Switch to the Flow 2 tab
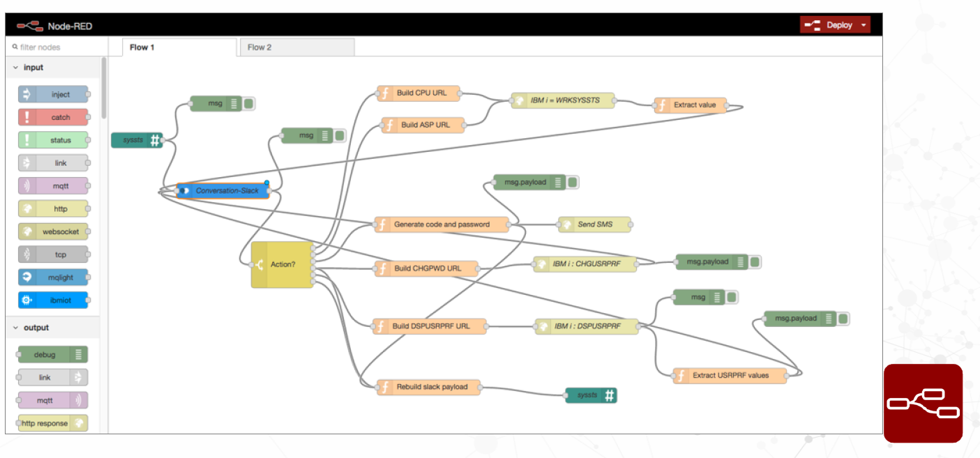This screenshot has height=458, width=980. tap(296, 47)
